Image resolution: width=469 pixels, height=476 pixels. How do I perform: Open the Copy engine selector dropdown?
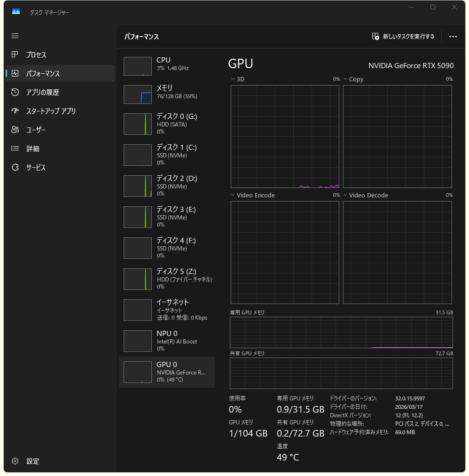tap(345, 79)
